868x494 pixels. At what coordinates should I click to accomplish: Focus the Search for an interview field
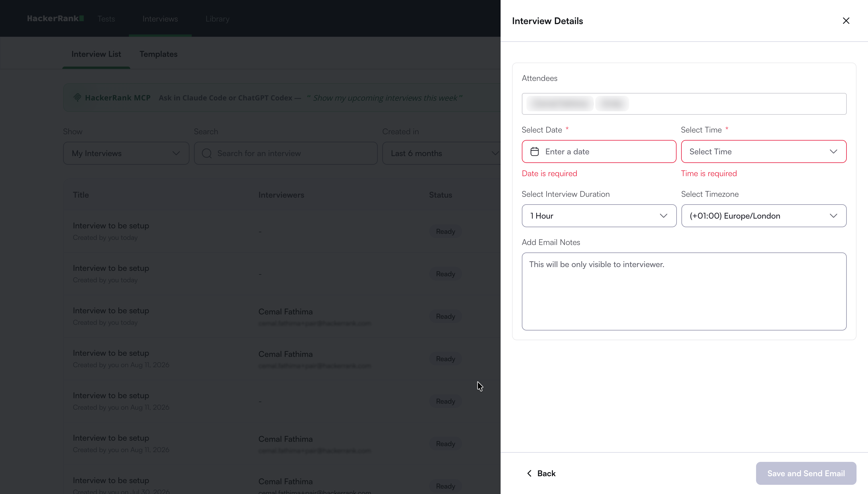[286, 153]
